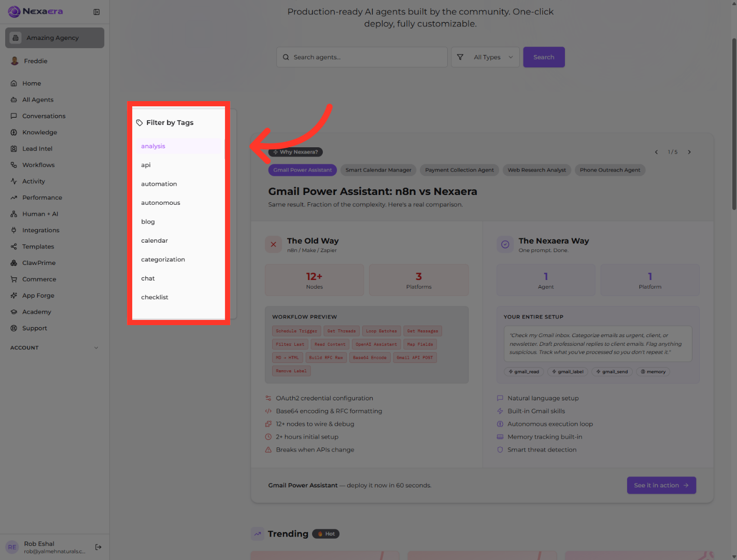This screenshot has height=560, width=737.
Task: Click the log out icon
Action: [x=98, y=547]
